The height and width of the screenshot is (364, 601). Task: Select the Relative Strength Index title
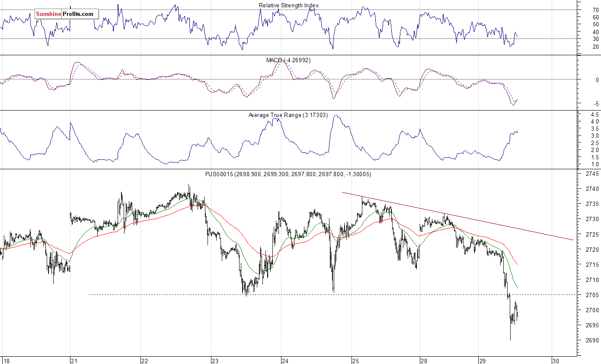(289, 5)
